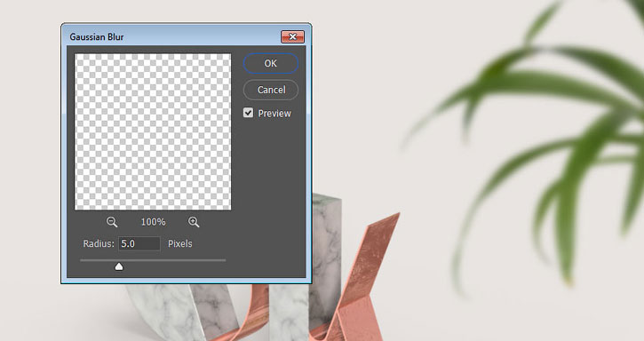Click the Radius value input field

[x=139, y=243]
